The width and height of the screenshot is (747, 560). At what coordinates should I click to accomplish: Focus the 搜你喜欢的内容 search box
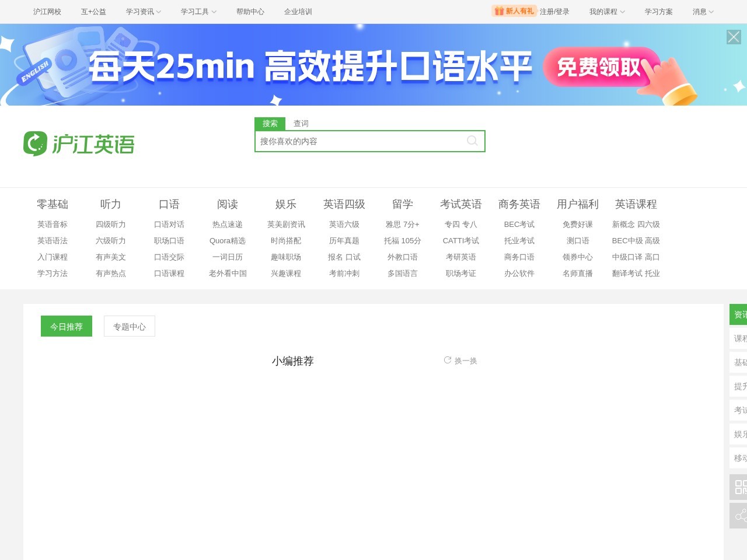click(359, 141)
